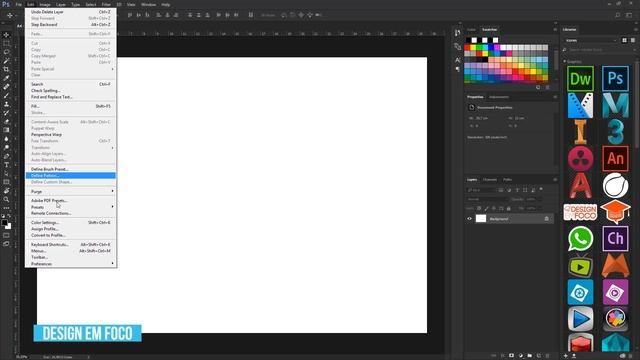
Task: Swap foreground and background colors
Action: (x=9, y=216)
